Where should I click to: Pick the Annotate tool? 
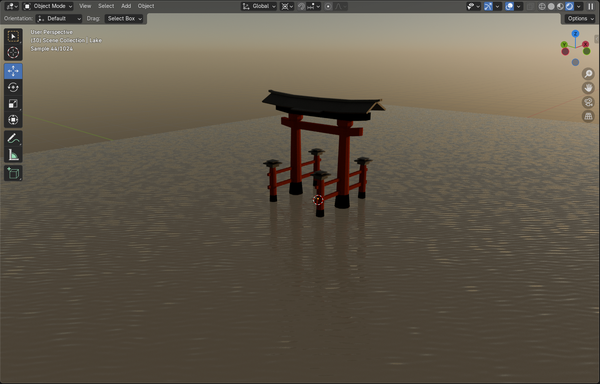(x=13, y=138)
